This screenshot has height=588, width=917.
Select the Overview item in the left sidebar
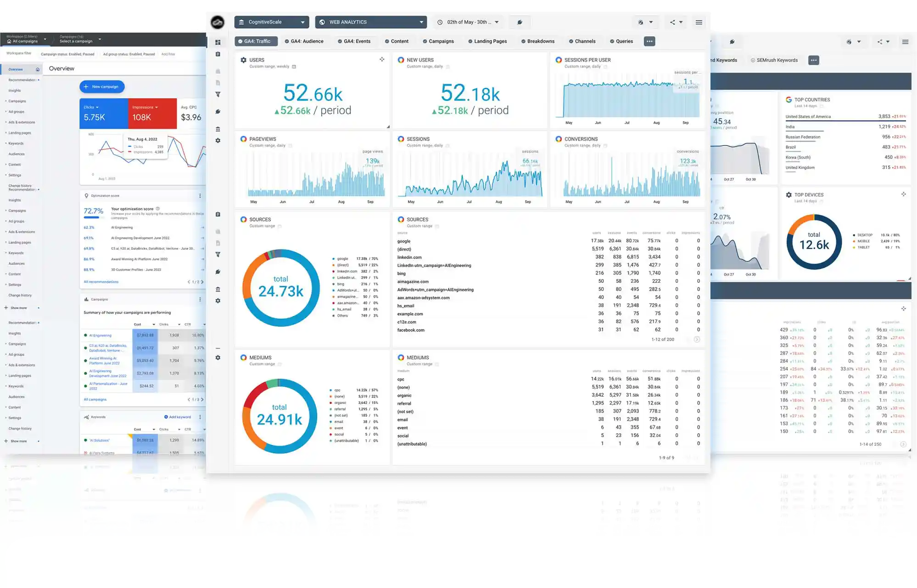(21, 69)
